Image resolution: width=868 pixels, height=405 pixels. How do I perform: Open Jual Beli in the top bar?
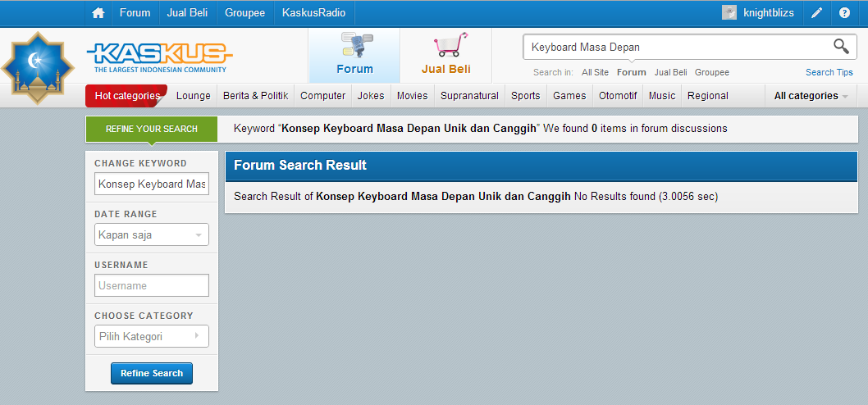187,13
